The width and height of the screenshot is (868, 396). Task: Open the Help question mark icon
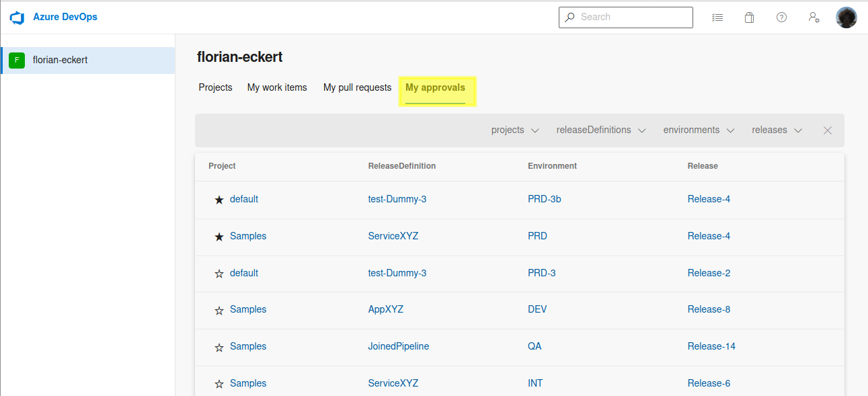pyautogui.click(x=781, y=17)
